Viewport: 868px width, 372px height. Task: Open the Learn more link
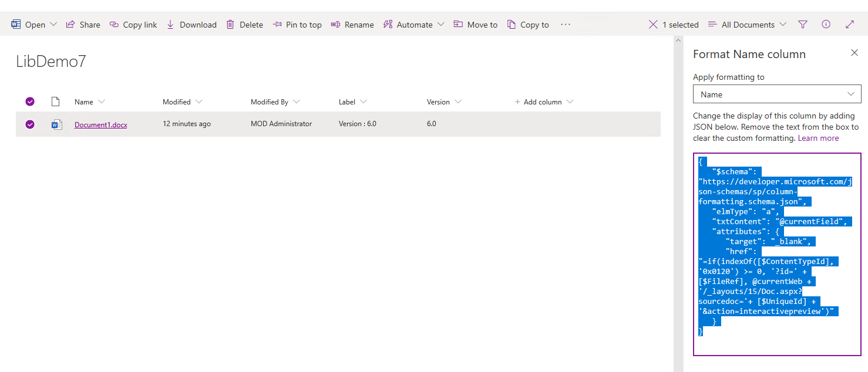(x=818, y=138)
